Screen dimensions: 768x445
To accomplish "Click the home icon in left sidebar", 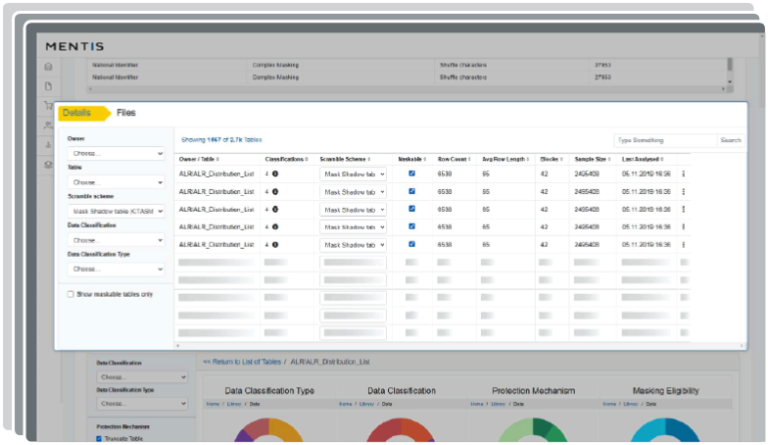I will coord(47,67).
